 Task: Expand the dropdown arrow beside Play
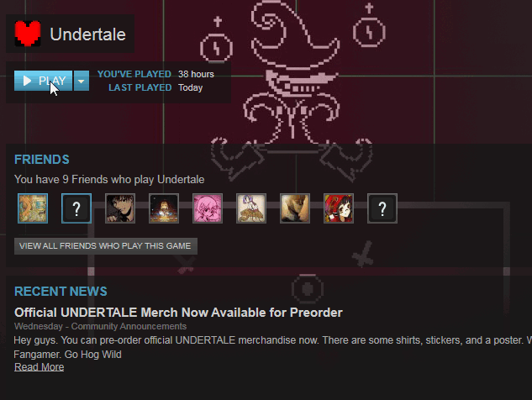pyautogui.click(x=82, y=81)
